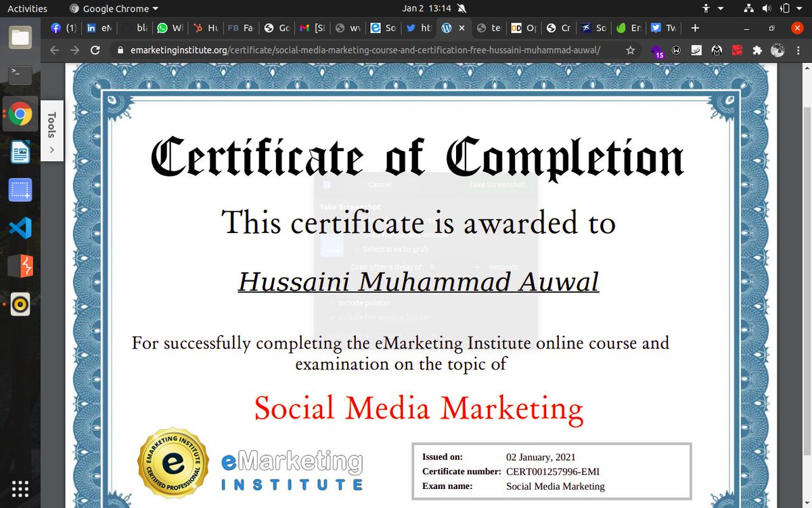Click the red square extension icon

pos(737,50)
